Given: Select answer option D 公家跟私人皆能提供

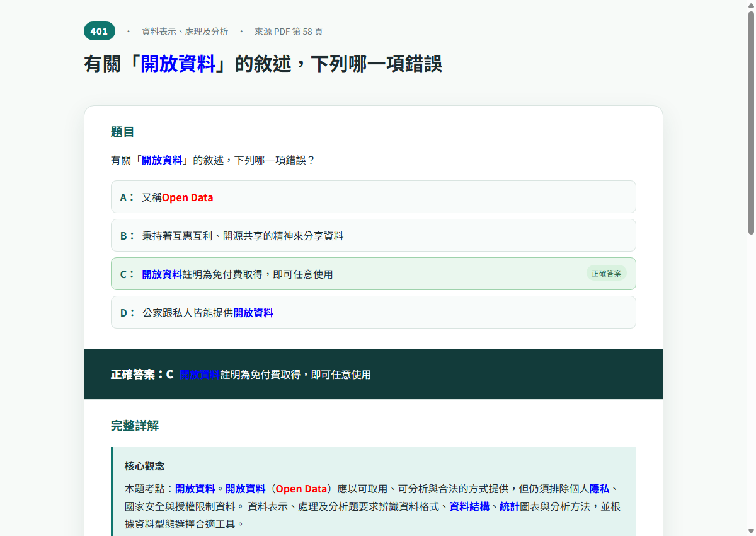Looking at the screenshot, I should (x=373, y=312).
